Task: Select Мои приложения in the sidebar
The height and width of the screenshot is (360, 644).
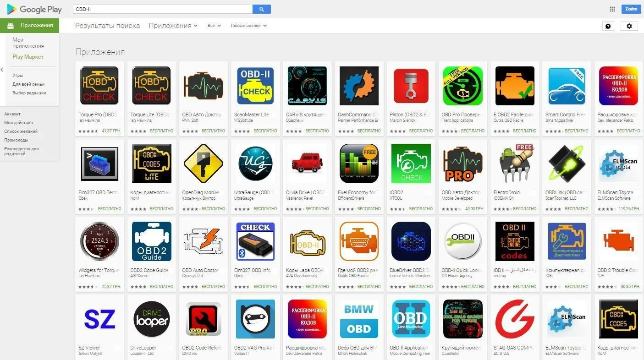Action: click(x=28, y=43)
